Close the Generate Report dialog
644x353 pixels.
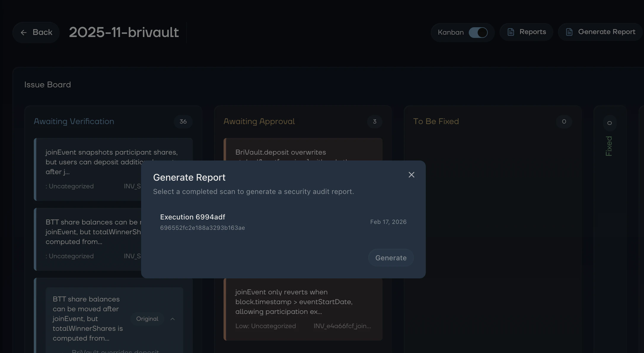pyautogui.click(x=411, y=175)
